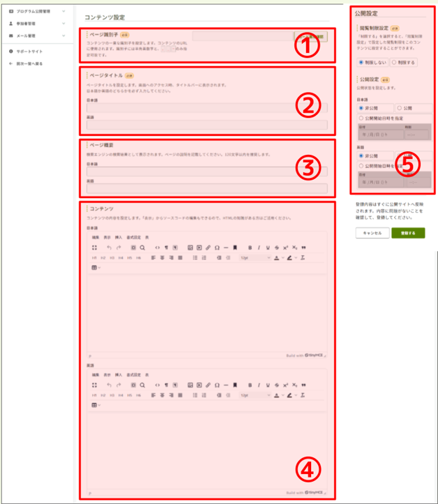Screen dimensions: 438x504
Task: Center align text in Japanese editor
Action: 162,258
